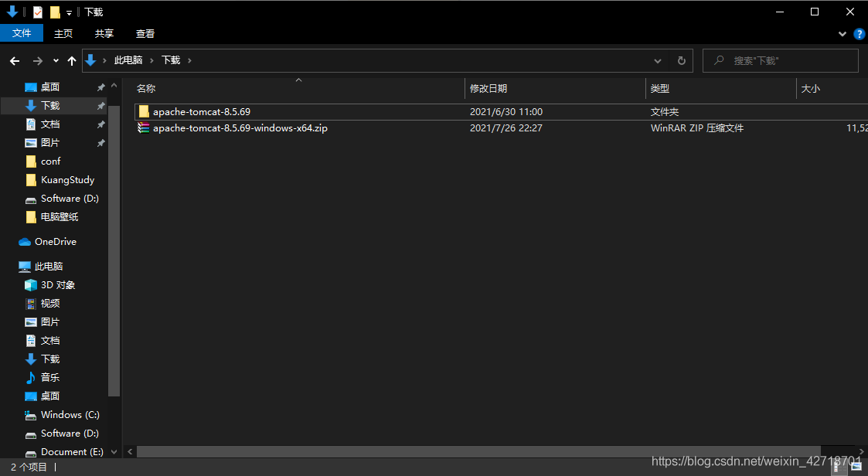Image resolution: width=868 pixels, height=476 pixels.
Task: Expand the chevron after 下载 in breadcrumb
Action: click(189, 60)
